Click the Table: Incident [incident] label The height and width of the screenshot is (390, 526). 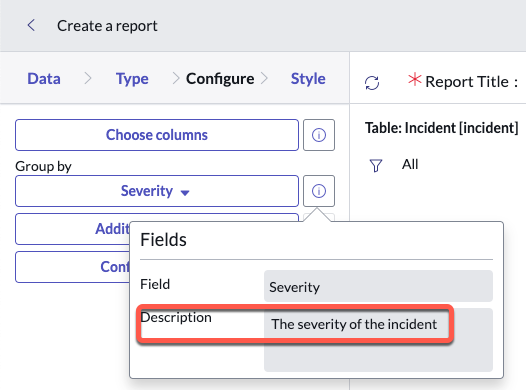441,128
